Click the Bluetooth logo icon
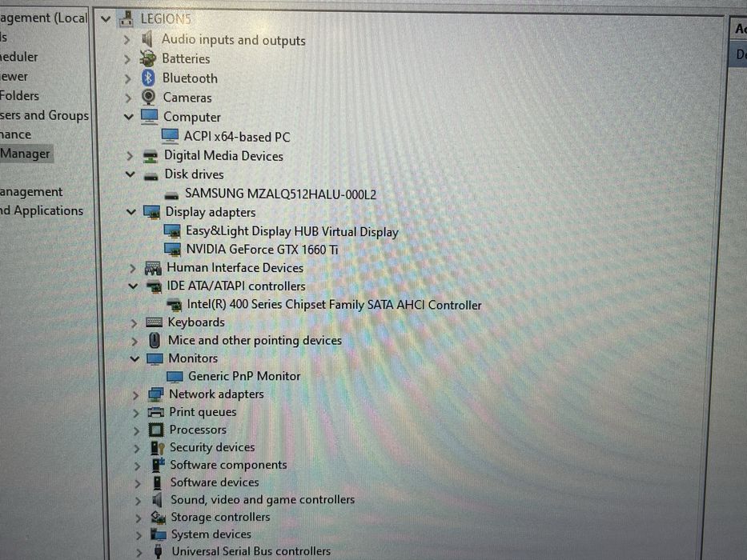Screen dimensions: 747x560 [x=149, y=78]
